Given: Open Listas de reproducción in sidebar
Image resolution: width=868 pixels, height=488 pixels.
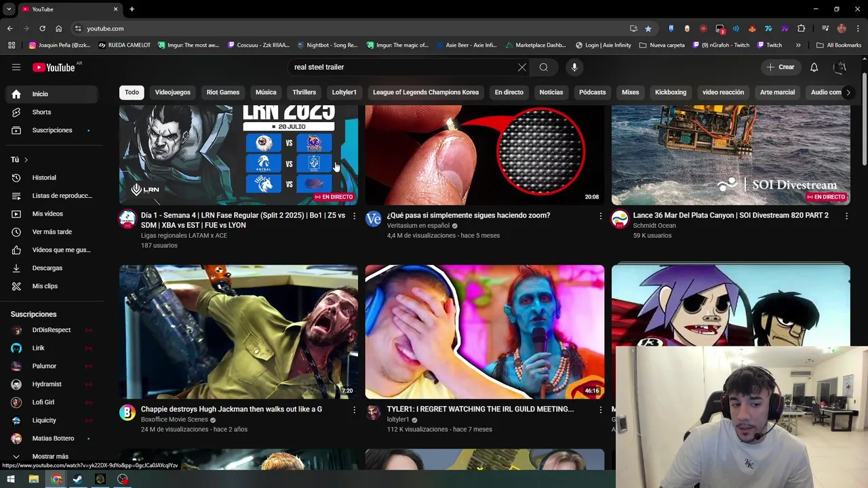Looking at the screenshot, I should coord(51,196).
